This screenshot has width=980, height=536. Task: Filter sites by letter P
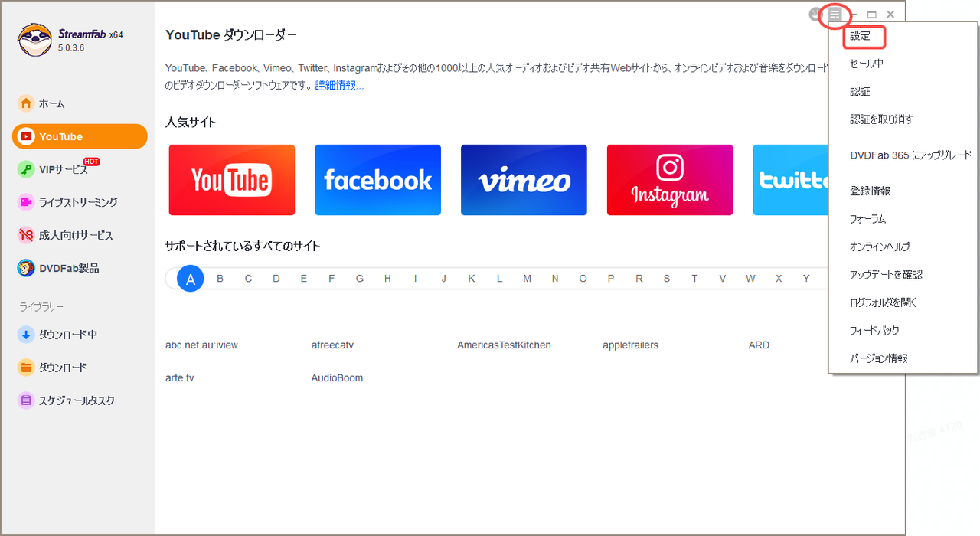(x=611, y=279)
